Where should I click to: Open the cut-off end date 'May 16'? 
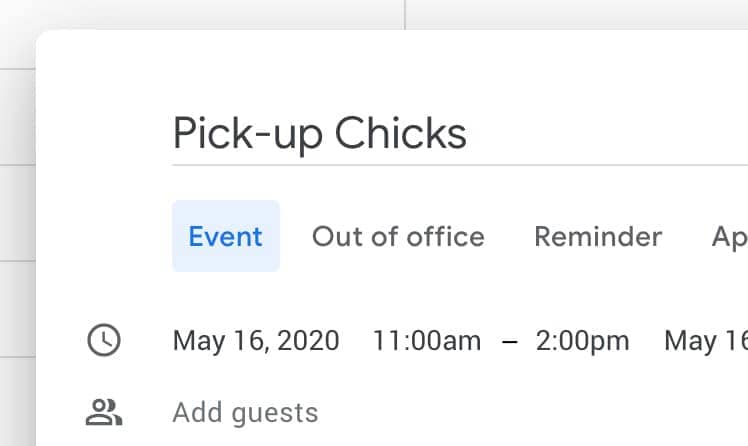pyautogui.click(x=706, y=341)
